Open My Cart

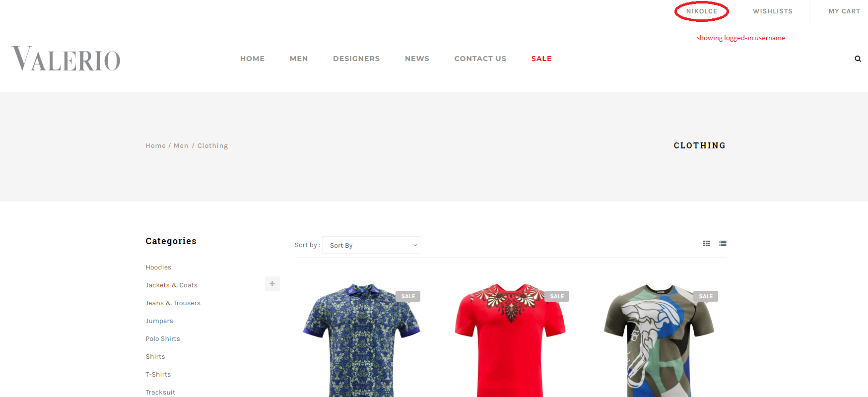(x=844, y=11)
